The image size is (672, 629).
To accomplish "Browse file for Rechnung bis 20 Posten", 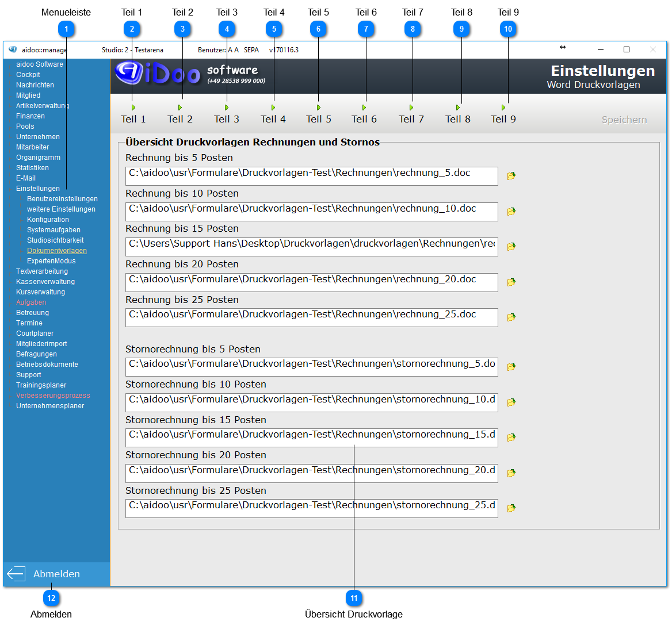I will [511, 282].
